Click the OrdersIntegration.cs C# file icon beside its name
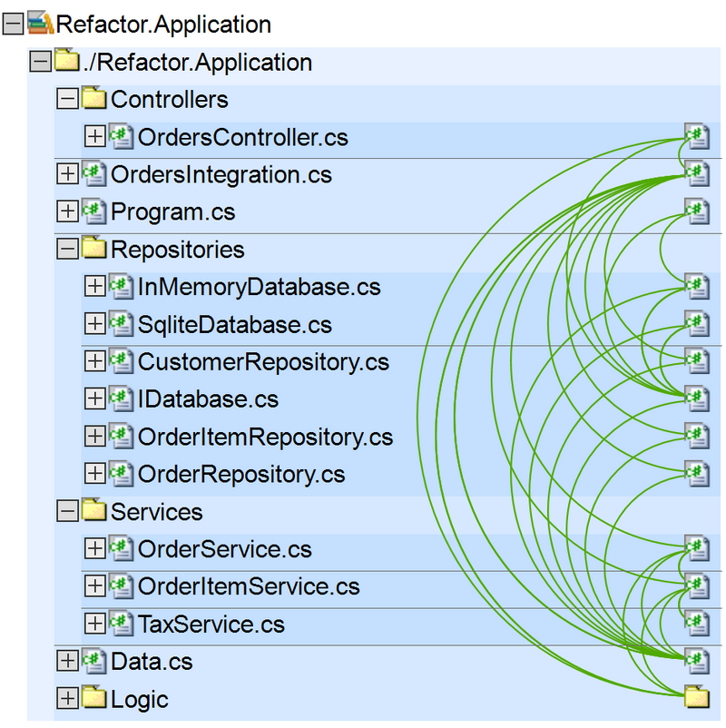726x728 pixels. pos(94,174)
